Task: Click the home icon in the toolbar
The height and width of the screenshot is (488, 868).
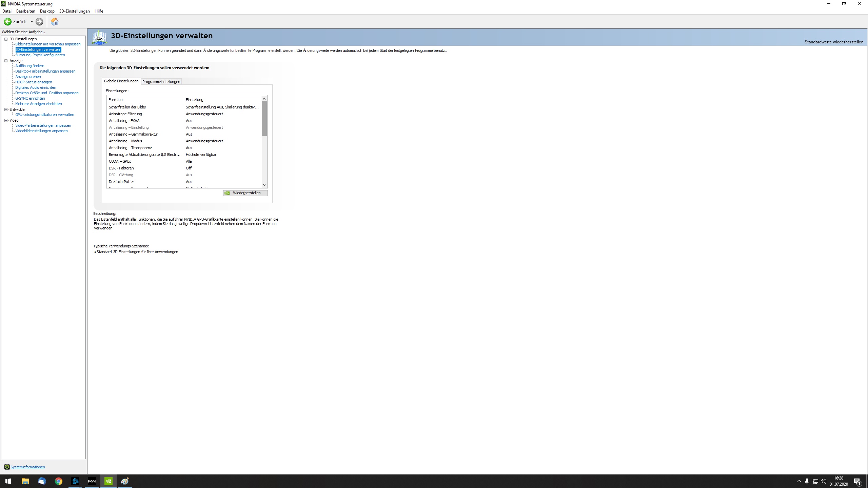Action: tap(55, 22)
